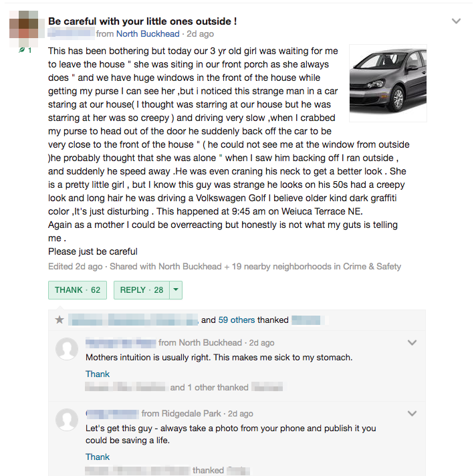
Task: Click the post title 'Be careful with your little ones'
Action: coord(142,21)
